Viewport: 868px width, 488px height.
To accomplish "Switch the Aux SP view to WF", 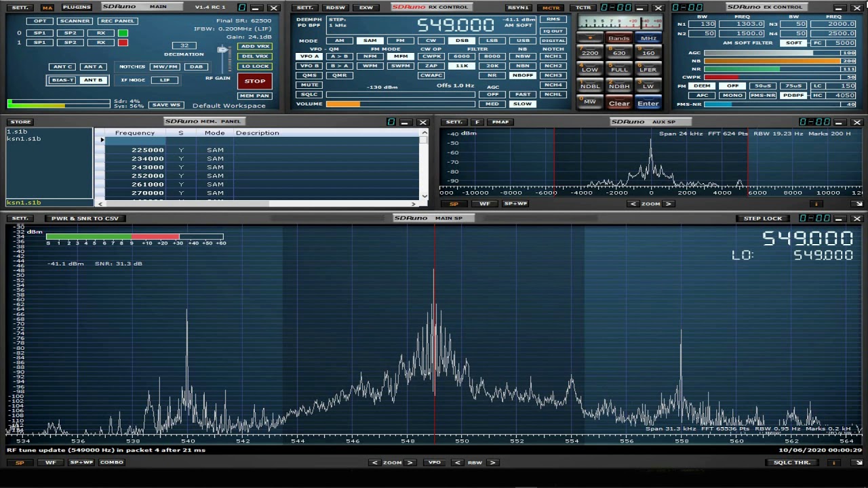I will click(485, 203).
